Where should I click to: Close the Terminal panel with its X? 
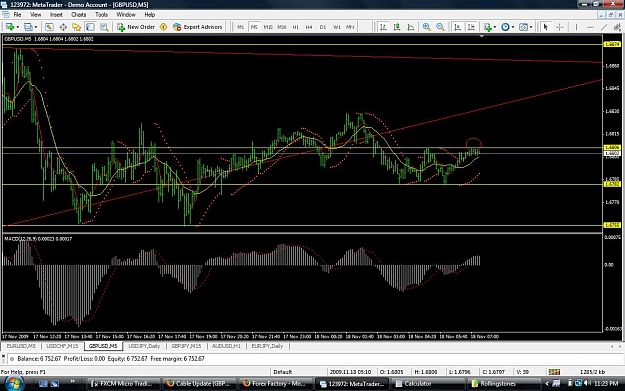tap(4, 356)
